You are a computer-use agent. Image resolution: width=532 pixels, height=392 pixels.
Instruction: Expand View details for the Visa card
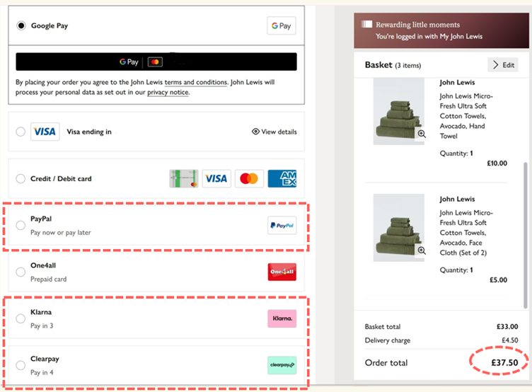point(274,132)
